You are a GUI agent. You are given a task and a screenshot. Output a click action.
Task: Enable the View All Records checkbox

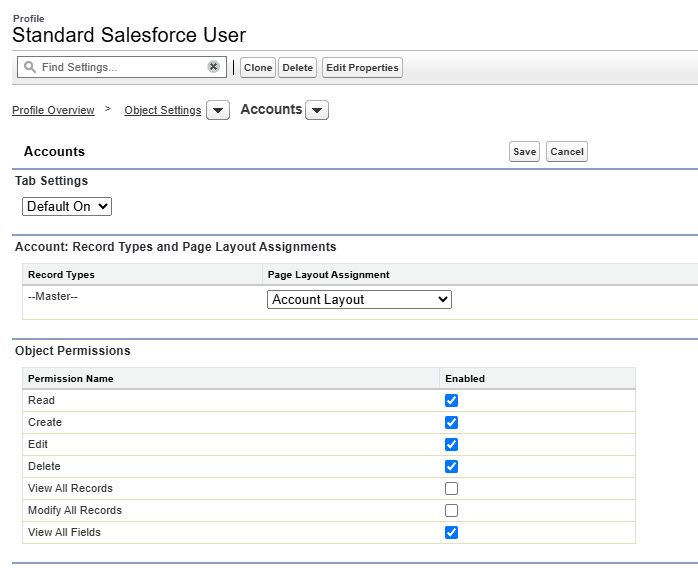tap(451, 488)
